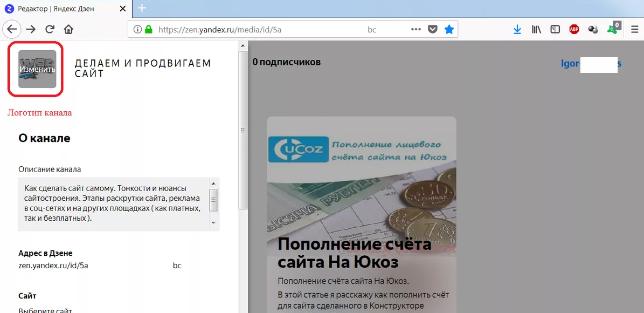Click the channel title ДЕЛАЕМ И ПРОДВИГАЕМ САЙТ
Image resolution: width=644 pixels, height=313 pixels.
tap(143, 69)
